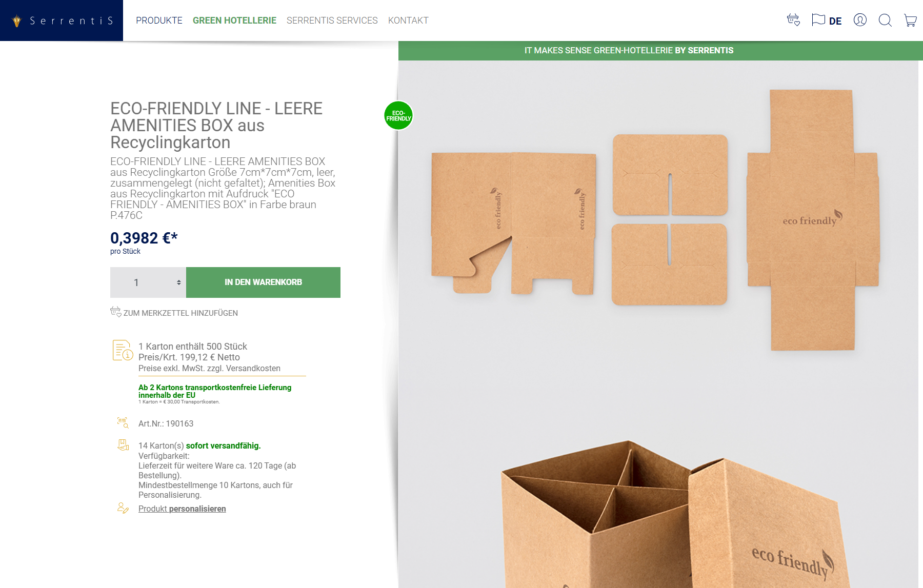Open the user account icon
The image size is (923, 588).
tap(860, 20)
